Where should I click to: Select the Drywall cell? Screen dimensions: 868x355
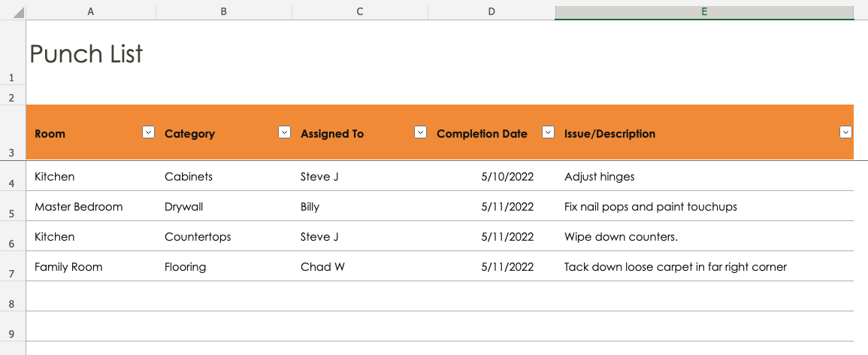click(x=224, y=206)
